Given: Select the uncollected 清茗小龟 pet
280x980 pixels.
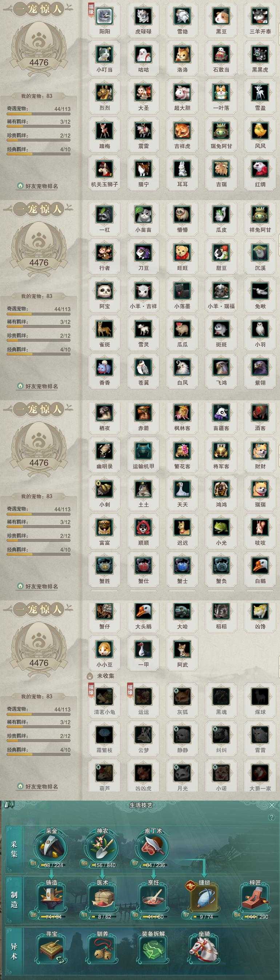Looking at the screenshot, I should pos(104,696).
